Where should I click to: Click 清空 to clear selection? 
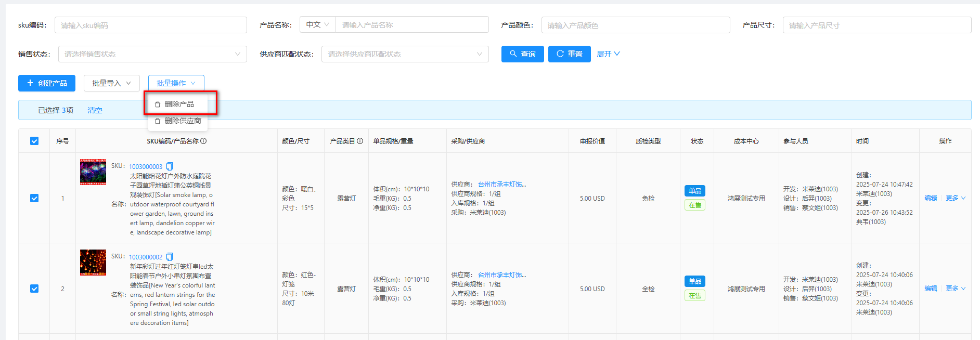[95, 110]
